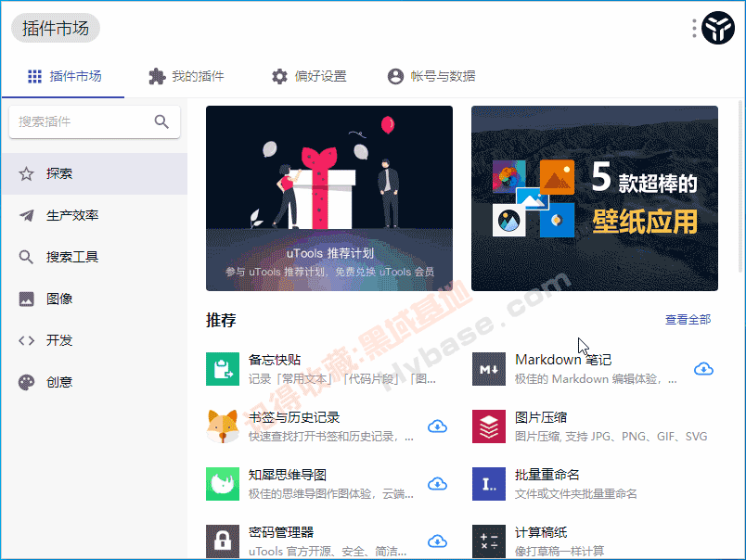This screenshot has width=746, height=560.
Task: Click the star icon beside 探索
Action: pyautogui.click(x=26, y=173)
